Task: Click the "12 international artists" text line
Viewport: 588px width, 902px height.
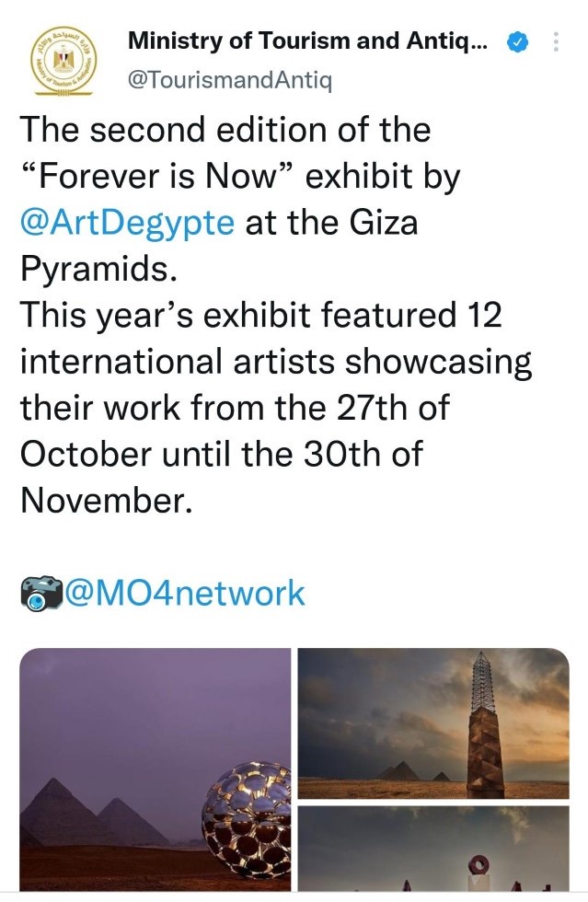Action: point(276,362)
